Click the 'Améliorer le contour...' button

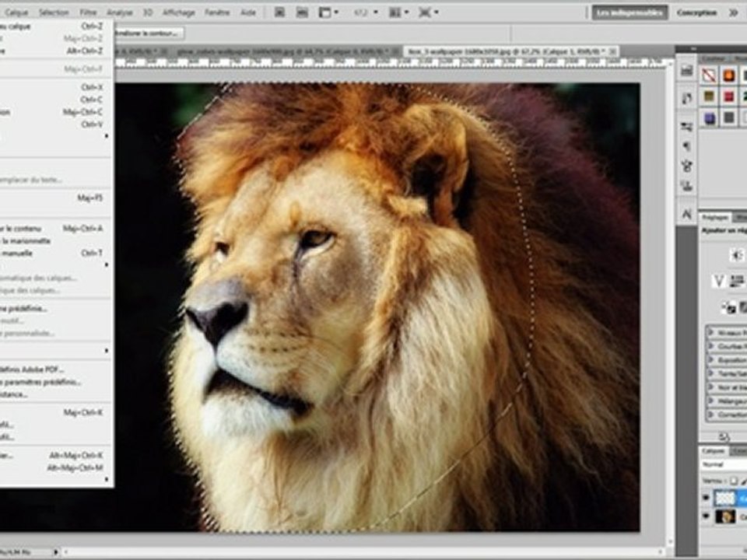coord(149,33)
